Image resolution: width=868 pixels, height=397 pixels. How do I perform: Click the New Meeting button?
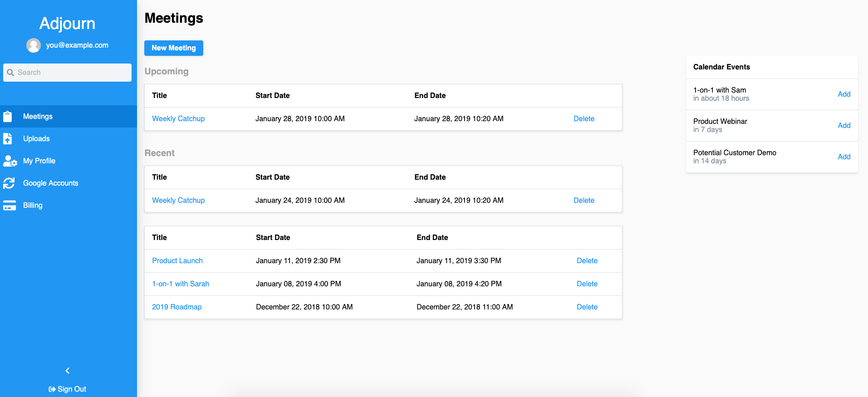pos(174,48)
